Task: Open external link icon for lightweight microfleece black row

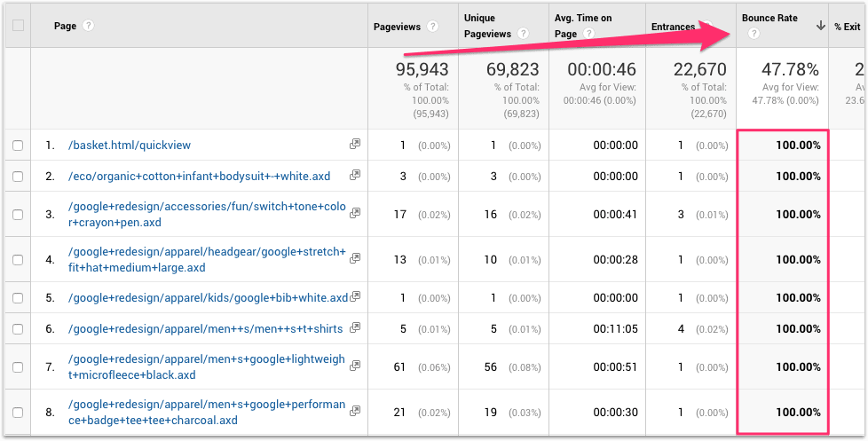Action: tap(355, 365)
